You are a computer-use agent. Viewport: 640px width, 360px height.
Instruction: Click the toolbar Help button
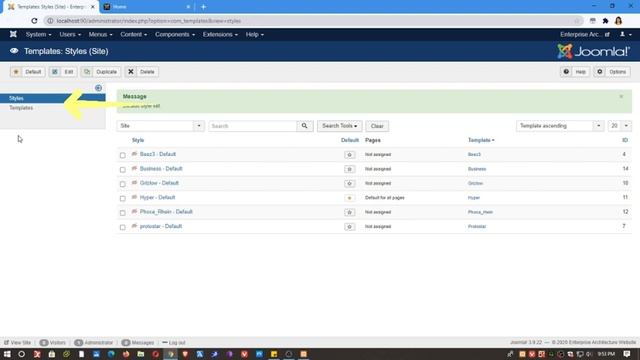575,72
